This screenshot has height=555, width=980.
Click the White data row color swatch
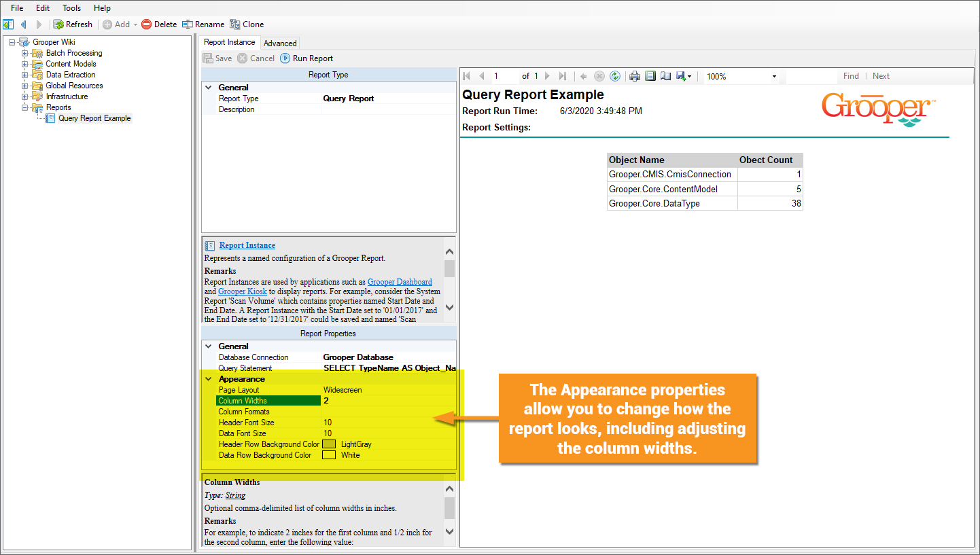[x=329, y=455]
